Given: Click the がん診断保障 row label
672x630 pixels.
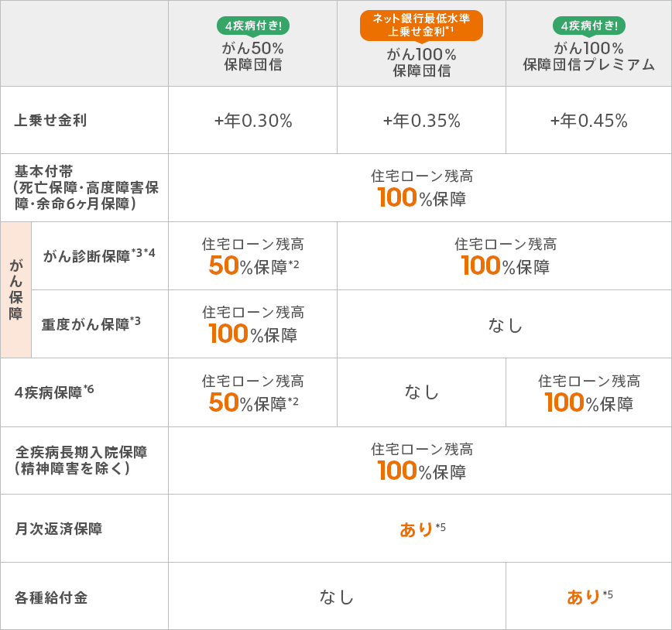Looking at the screenshot, I should [x=99, y=256].
